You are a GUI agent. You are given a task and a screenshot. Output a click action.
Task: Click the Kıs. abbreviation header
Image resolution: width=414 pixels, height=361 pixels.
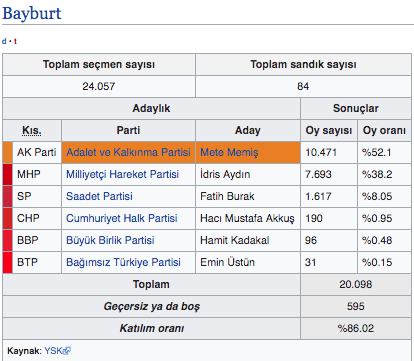click(x=32, y=130)
